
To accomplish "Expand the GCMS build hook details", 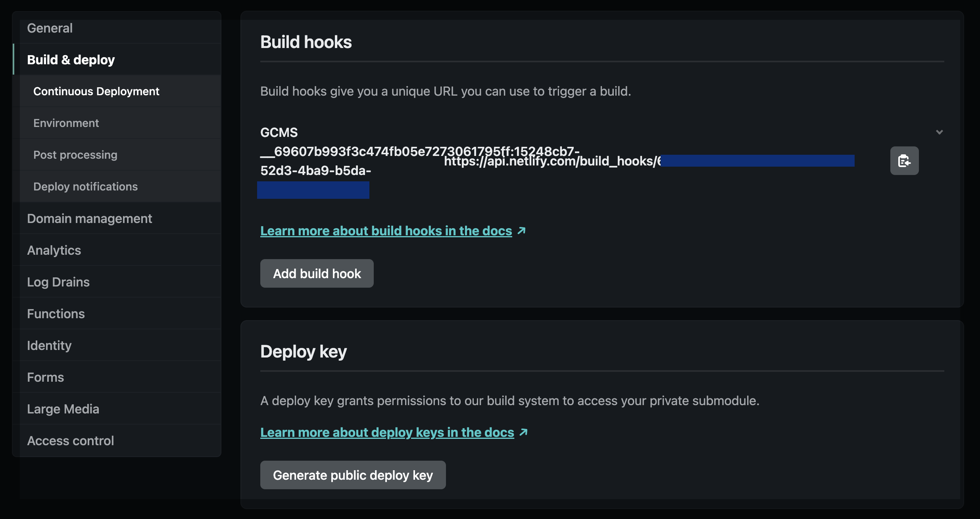I will click(x=940, y=131).
